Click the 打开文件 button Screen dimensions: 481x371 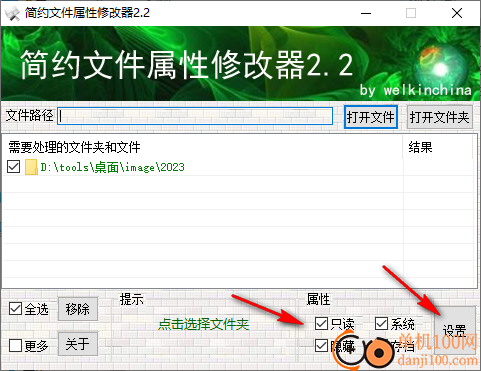pos(371,117)
